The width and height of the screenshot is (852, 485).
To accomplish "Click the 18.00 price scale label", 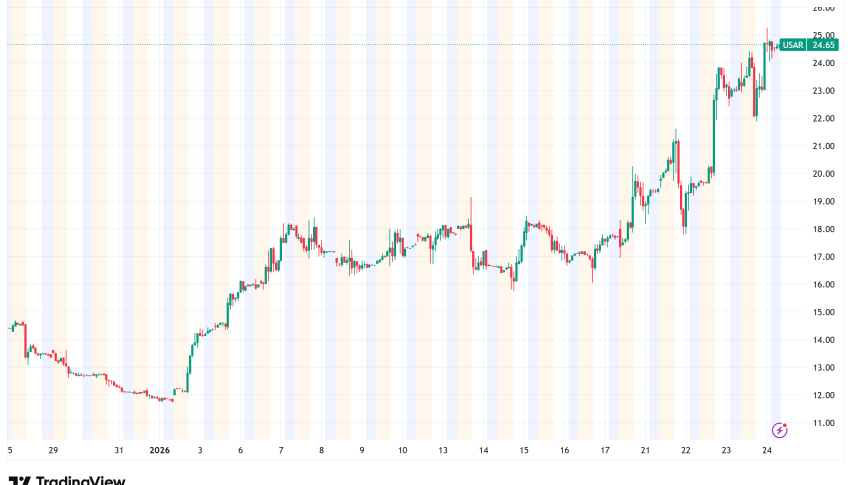I will pos(823,229).
